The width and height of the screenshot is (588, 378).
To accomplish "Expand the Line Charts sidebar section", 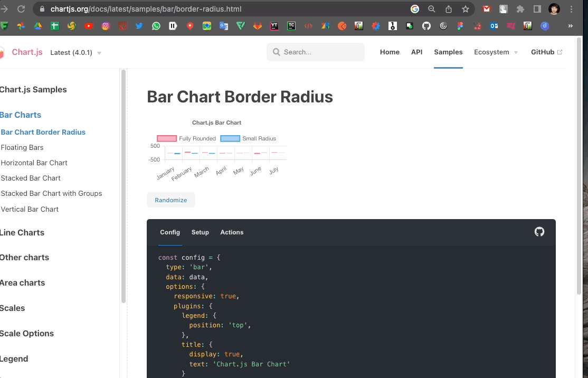I will click(x=22, y=232).
